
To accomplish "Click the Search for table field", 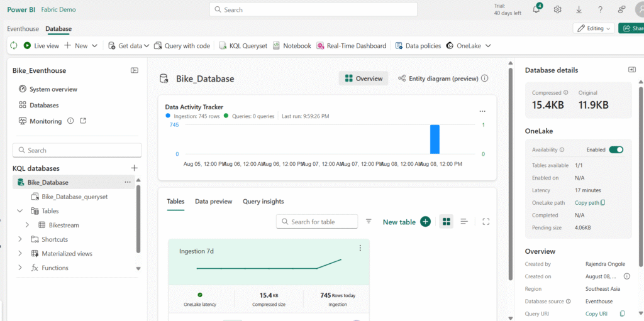I will tap(317, 222).
